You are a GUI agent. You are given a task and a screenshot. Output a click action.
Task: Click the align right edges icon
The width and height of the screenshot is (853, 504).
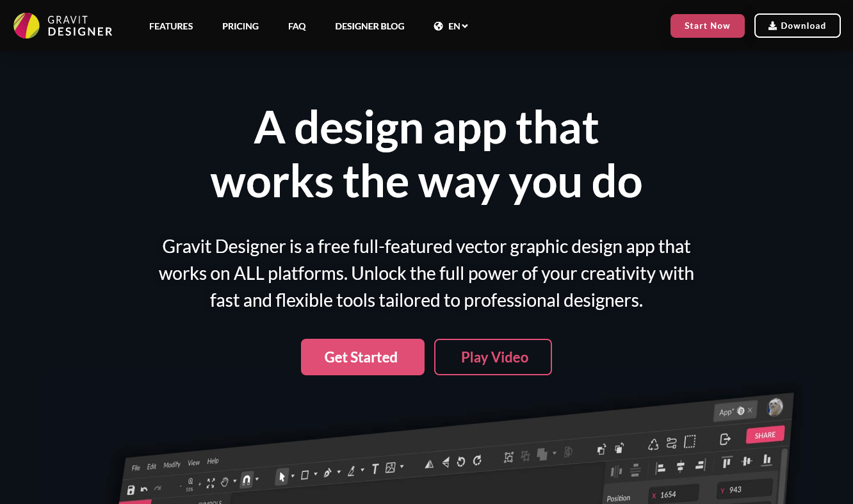[x=700, y=464]
